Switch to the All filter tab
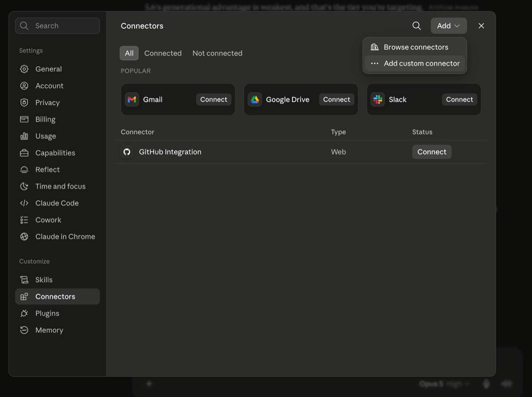 pyautogui.click(x=129, y=53)
